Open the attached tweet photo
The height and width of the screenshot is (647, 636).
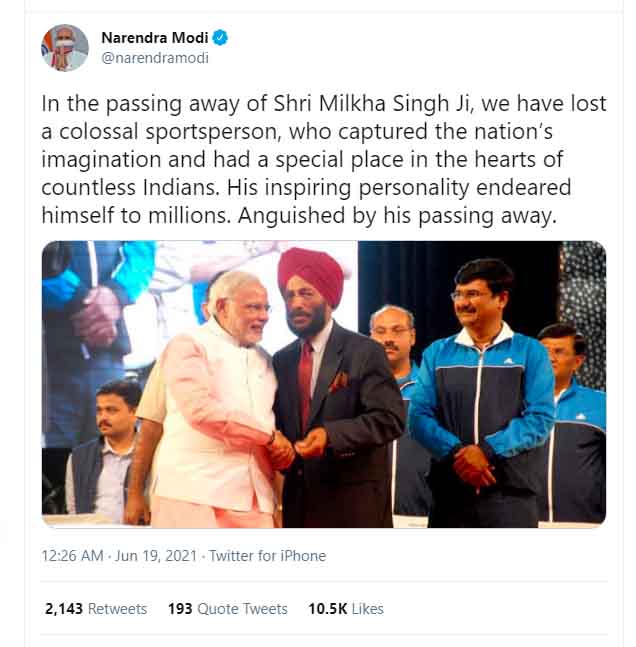[x=324, y=384]
